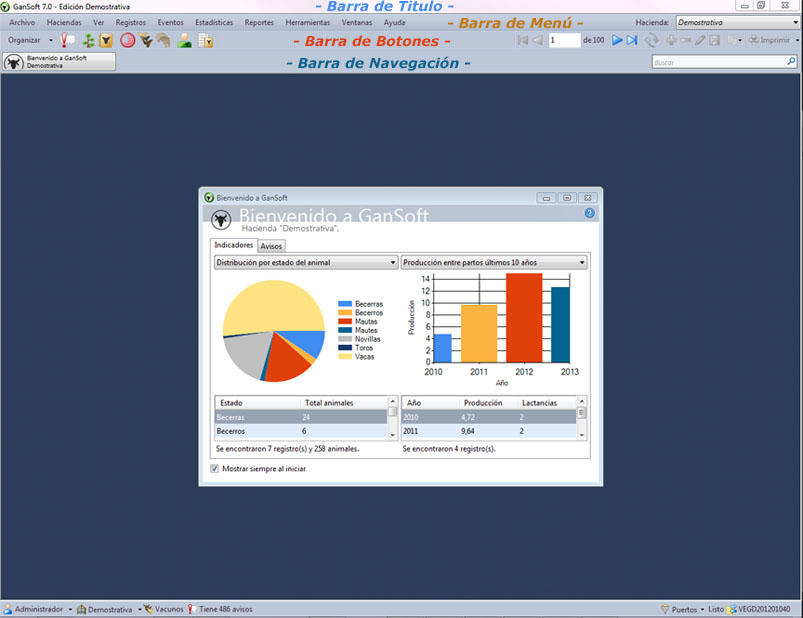Select the 2011 row in production table

point(489,431)
